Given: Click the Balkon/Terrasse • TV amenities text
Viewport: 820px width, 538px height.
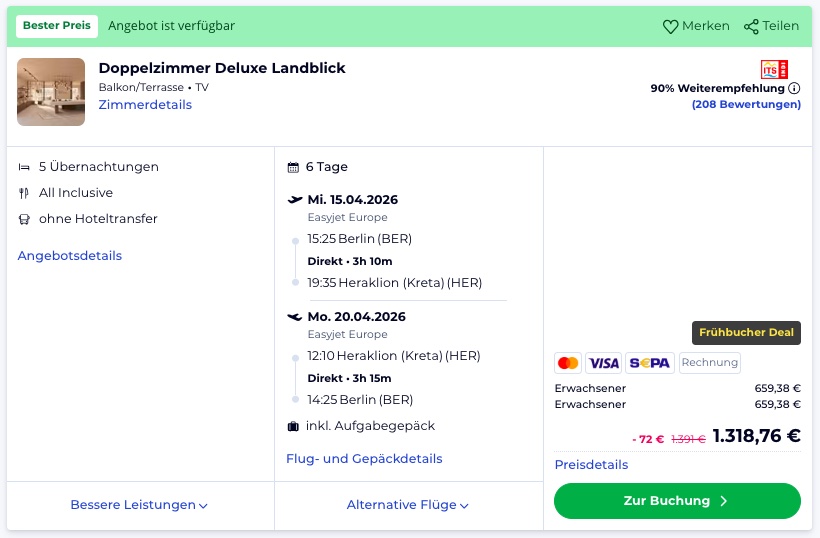Looking at the screenshot, I should (x=154, y=87).
